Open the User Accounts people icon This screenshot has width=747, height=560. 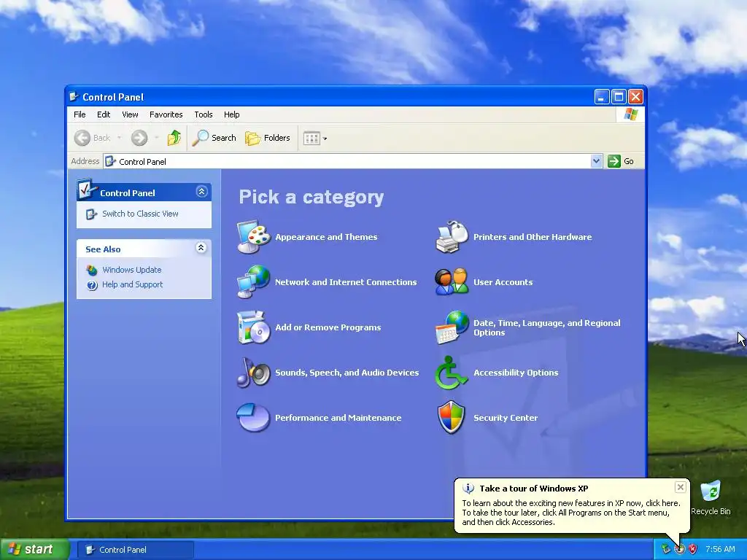point(452,282)
